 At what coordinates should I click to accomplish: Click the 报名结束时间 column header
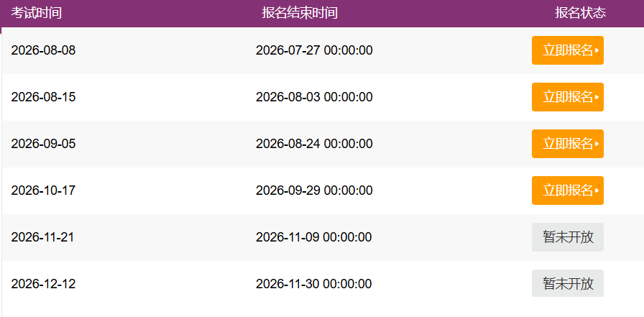click(300, 13)
